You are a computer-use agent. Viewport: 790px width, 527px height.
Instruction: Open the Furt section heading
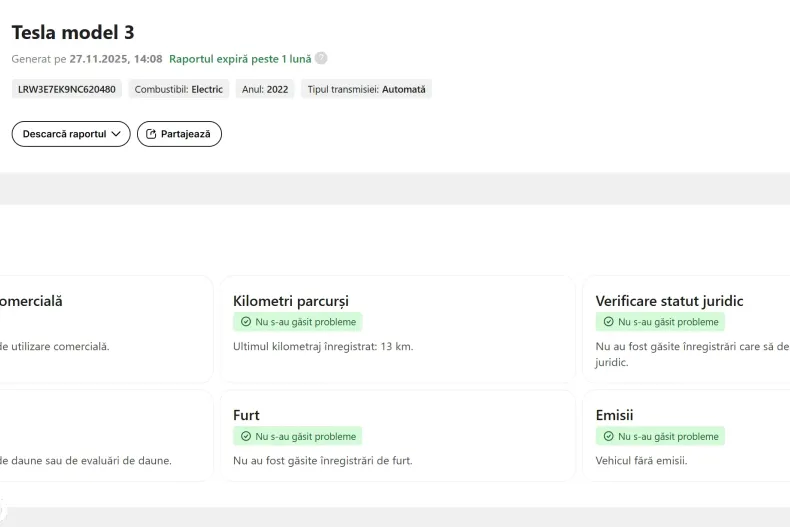(246, 415)
